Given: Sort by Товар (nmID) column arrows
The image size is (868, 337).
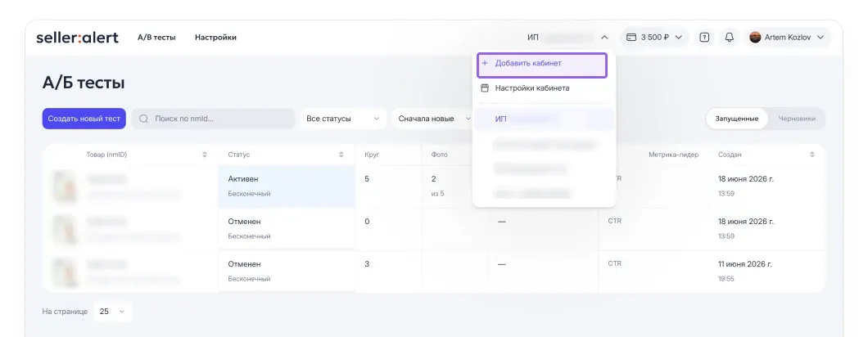Looking at the screenshot, I should [x=205, y=155].
